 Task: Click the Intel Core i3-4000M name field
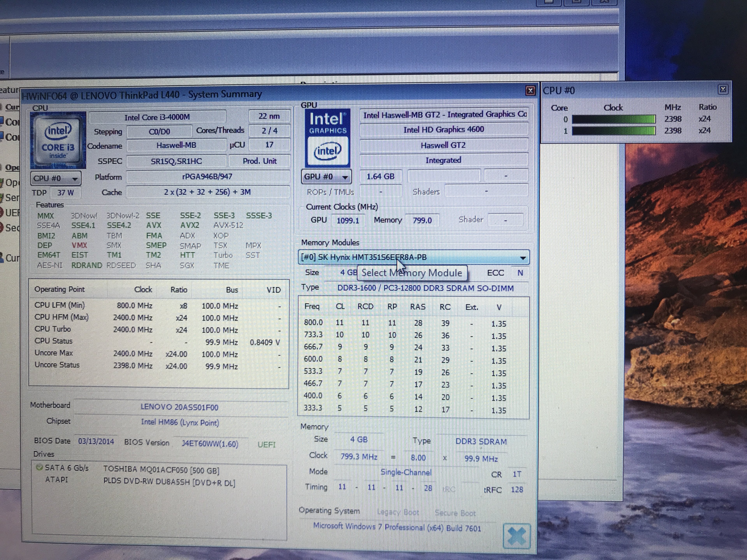157,117
